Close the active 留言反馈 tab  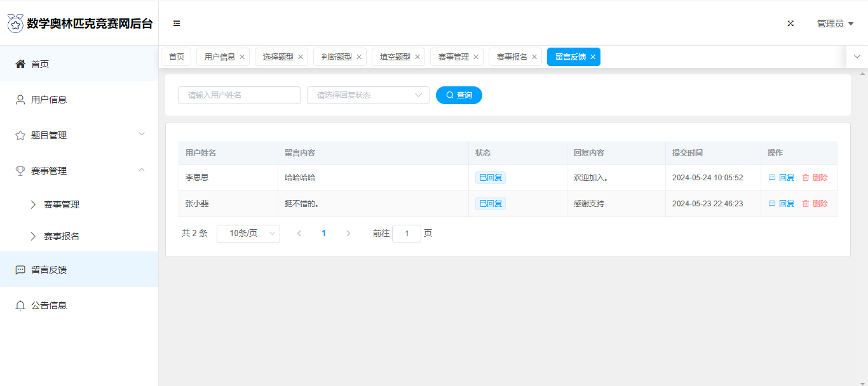coord(593,57)
